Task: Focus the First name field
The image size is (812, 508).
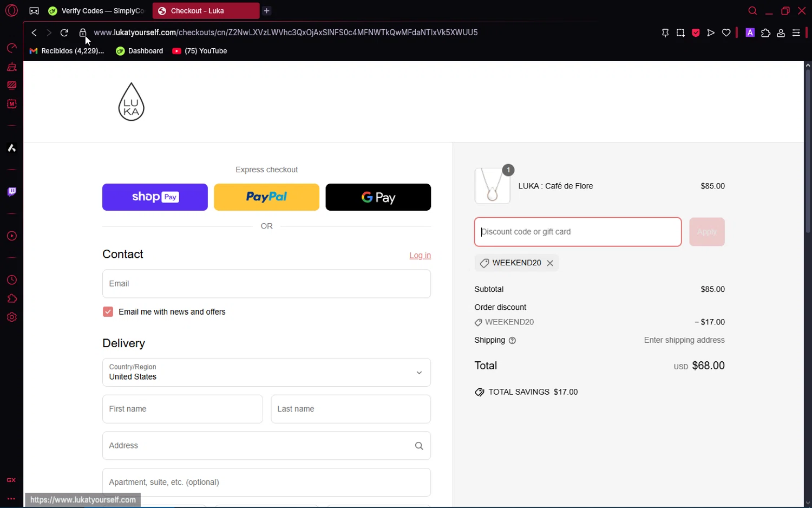Action: pyautogui.click(x=182, y=409)
